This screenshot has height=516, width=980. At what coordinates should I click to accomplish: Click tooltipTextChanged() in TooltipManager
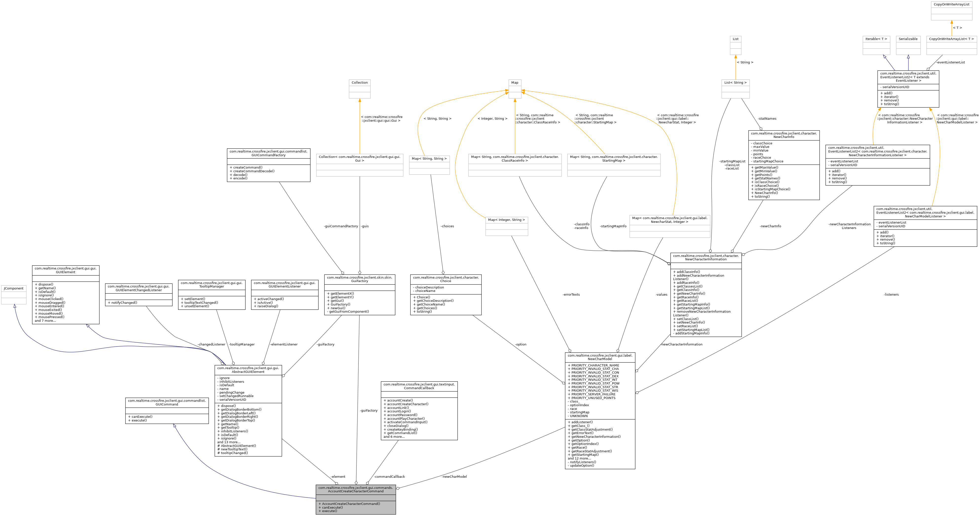(199, 303)
